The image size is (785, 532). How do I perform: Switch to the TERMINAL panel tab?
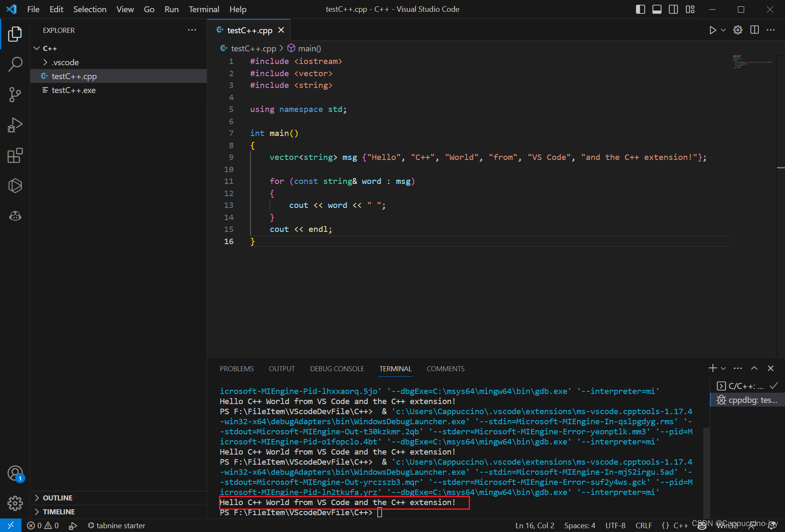(x=395, y=369)
